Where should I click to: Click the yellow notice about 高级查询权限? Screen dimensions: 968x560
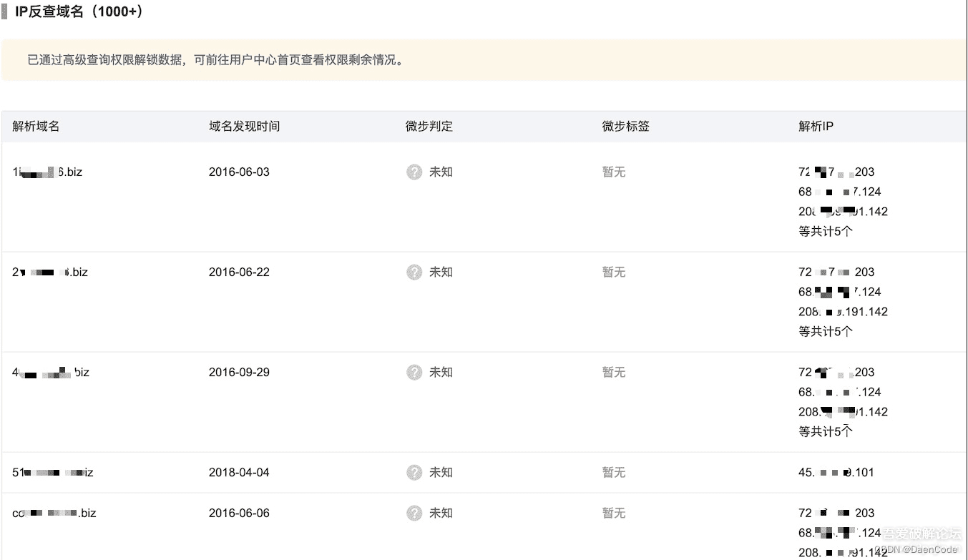click(x=484, y=60)
